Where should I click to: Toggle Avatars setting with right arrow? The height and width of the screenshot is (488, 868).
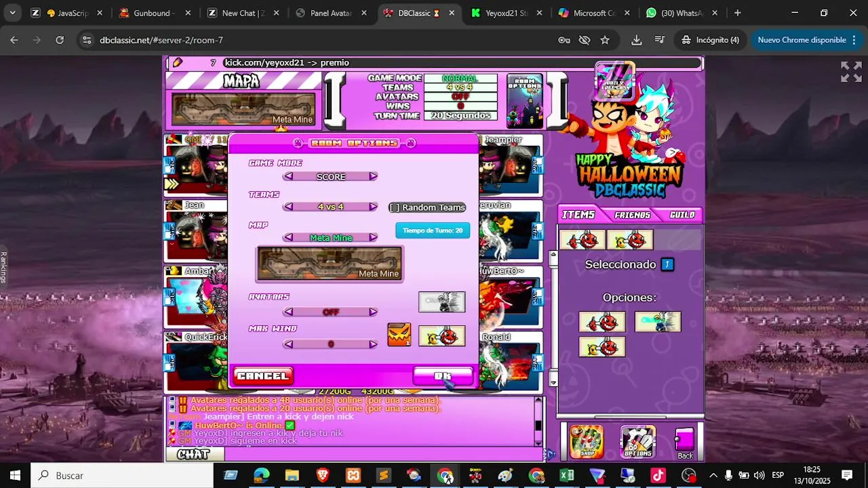(x=373, y=312)
